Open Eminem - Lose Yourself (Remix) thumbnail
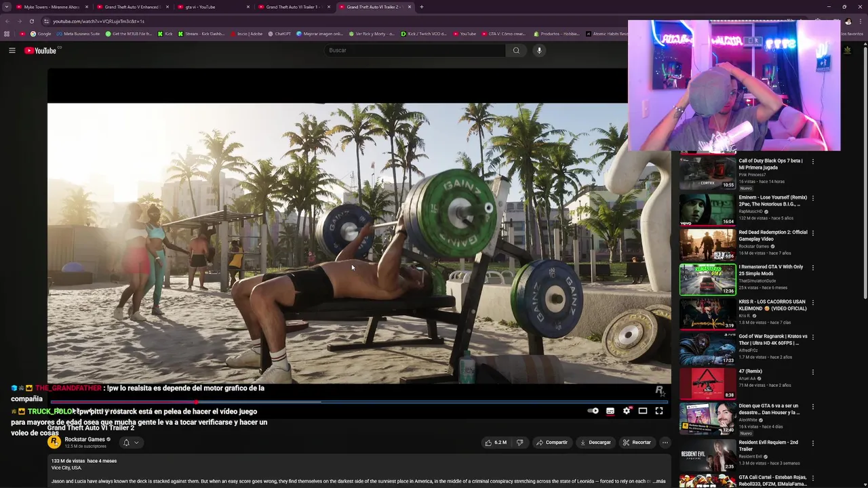The image size is (868, 488). coord(707,209)
